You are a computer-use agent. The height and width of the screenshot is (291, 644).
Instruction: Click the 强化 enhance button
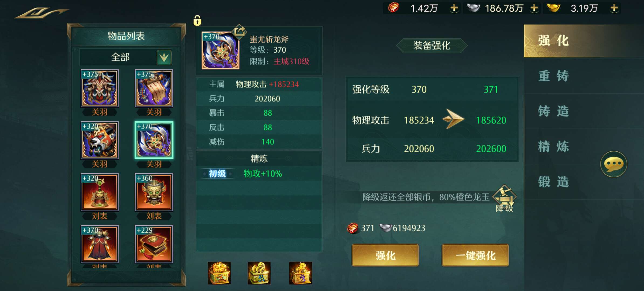tap(385, 255)
